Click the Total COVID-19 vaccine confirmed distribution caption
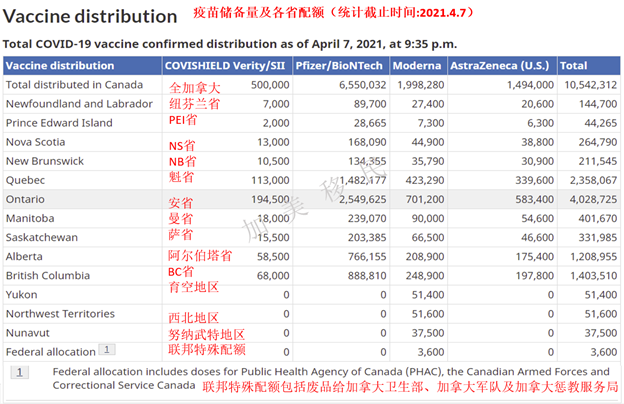624x404 pixels. point(230,44)
